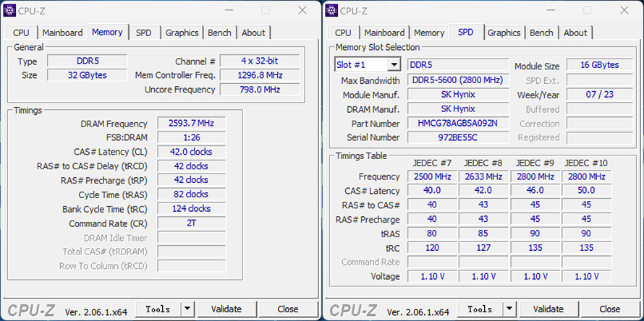Click the empty SPD Ext. field
Screen dimensions: 644x321
599,80
